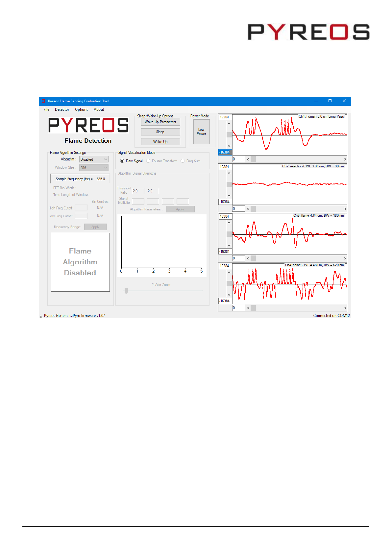Select the Raw Signal radio button

(x=122, y=161)
